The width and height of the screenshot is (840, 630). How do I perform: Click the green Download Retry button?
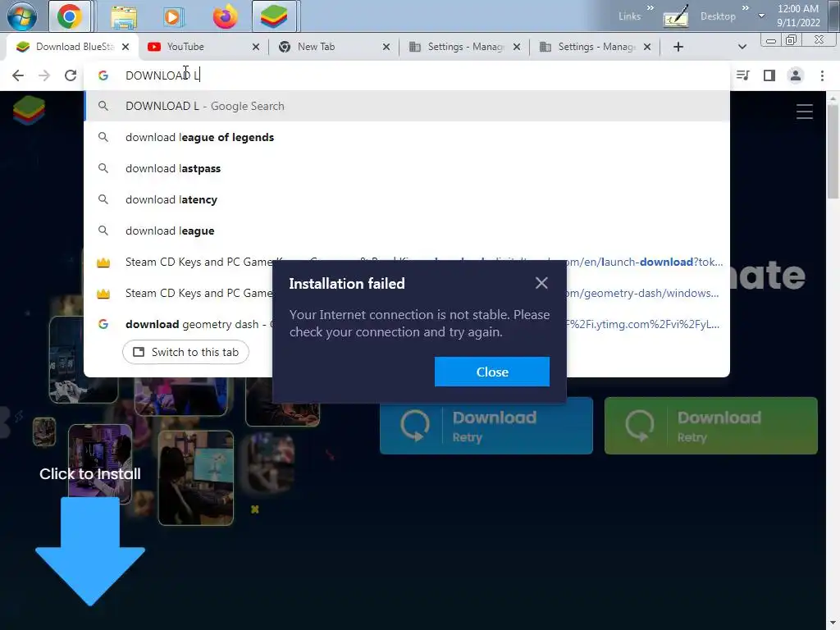coord(711,426)
